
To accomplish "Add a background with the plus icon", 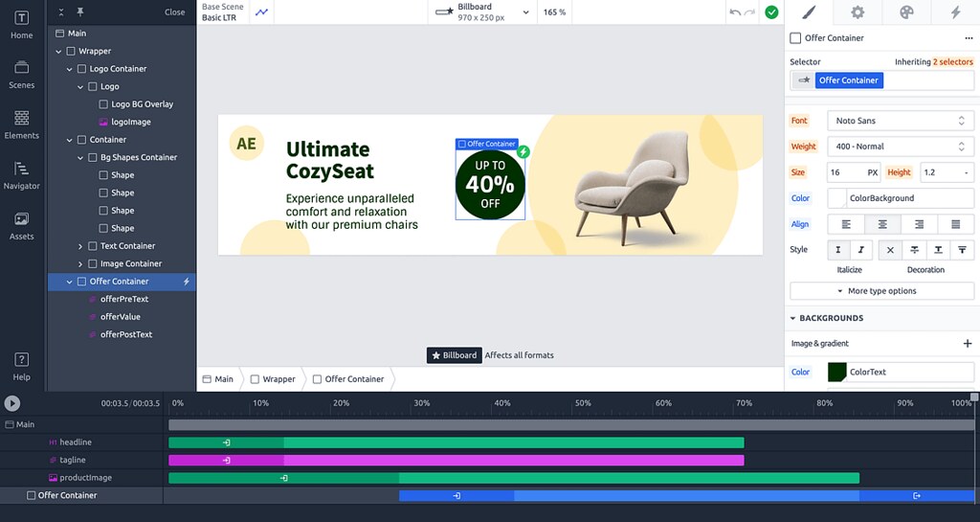I will [x=967, y=343].
